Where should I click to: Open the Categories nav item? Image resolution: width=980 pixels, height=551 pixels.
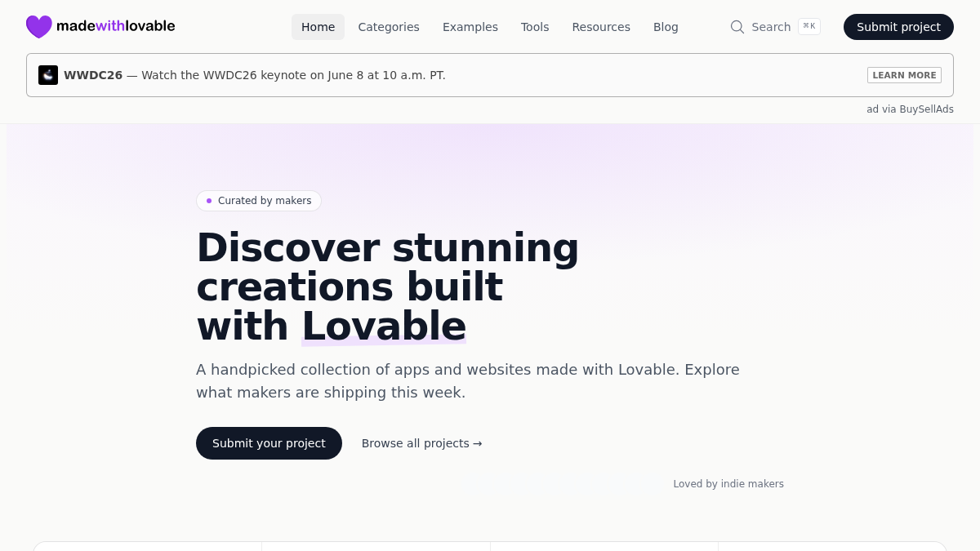pos(389,27)
